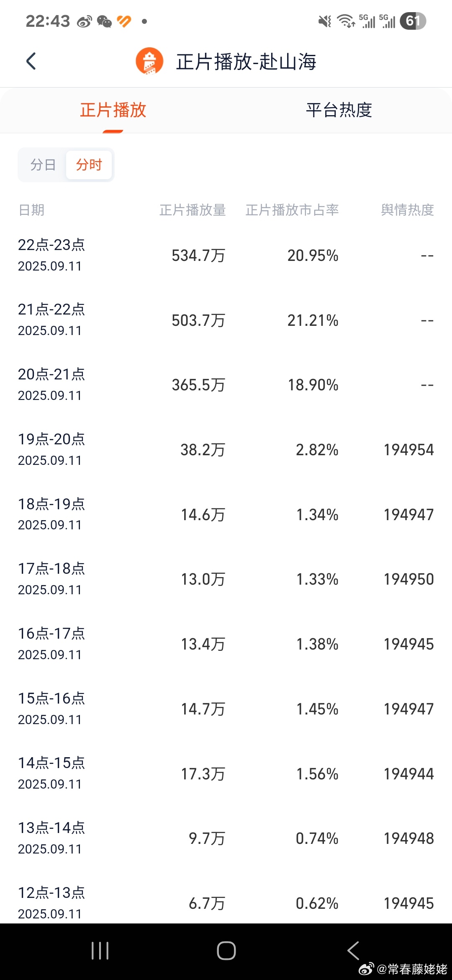Tap the Android home button
The width and height of the screenshot is (452, 980).
[x=226, y=950]
